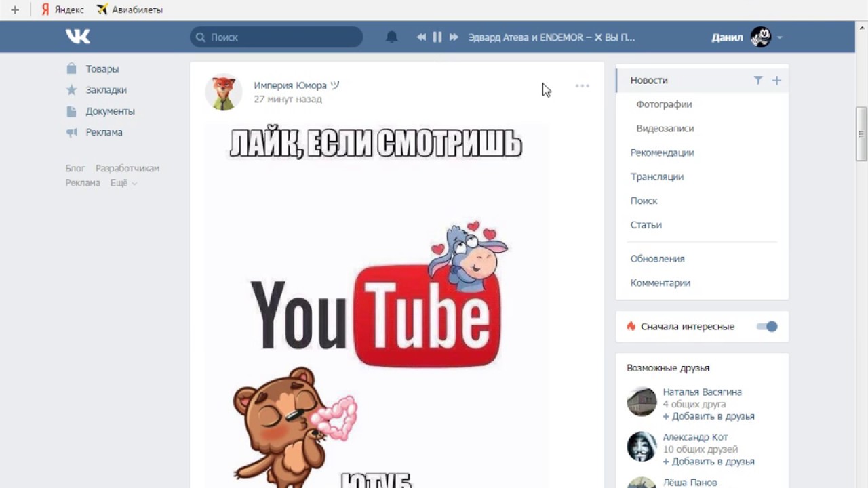Open the Товары bag icon

coord(71,68)
